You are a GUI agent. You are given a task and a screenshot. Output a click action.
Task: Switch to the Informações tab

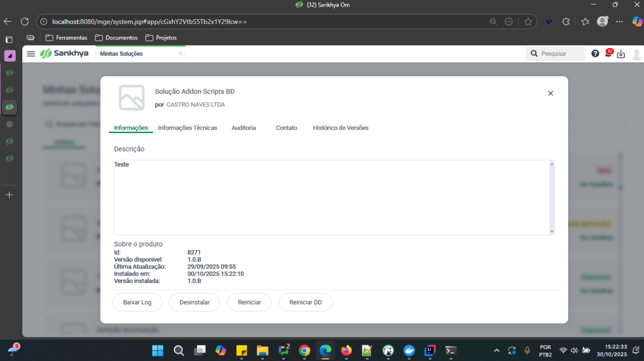tap(131, 128)
